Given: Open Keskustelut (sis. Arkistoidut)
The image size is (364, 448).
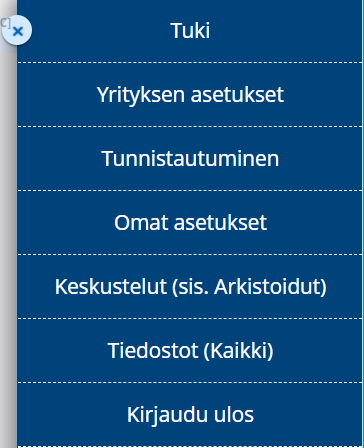Looking at the screenshot, I should pos(190,287).
